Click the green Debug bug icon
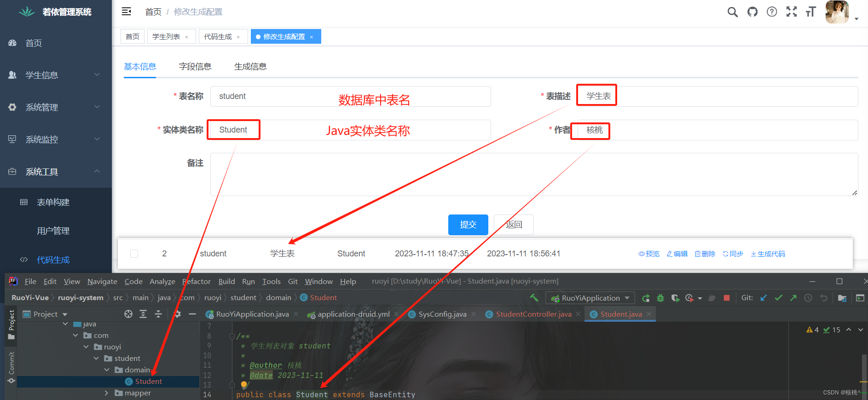 660,298
